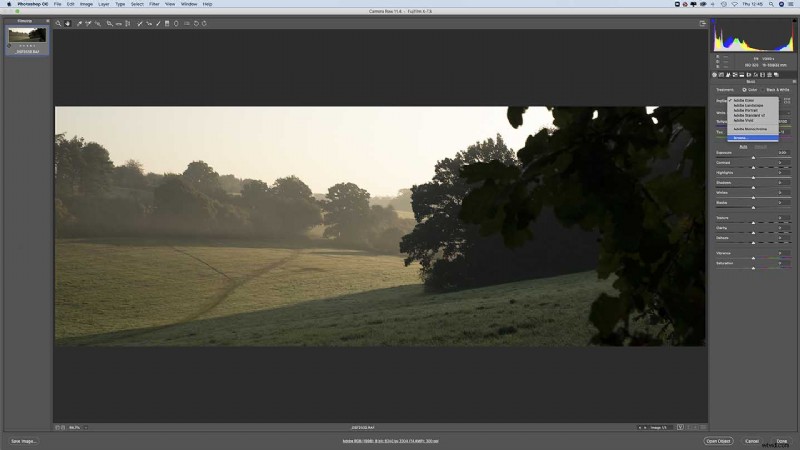
Task: Click the Clarity value field
Action: coord(783,228)
